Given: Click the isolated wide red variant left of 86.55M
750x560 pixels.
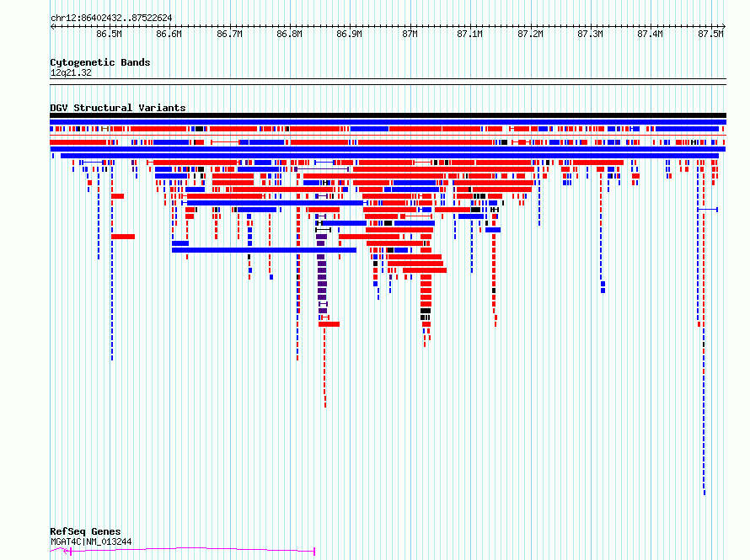Looking at the screenshot, I should click(x=123, y=237).
